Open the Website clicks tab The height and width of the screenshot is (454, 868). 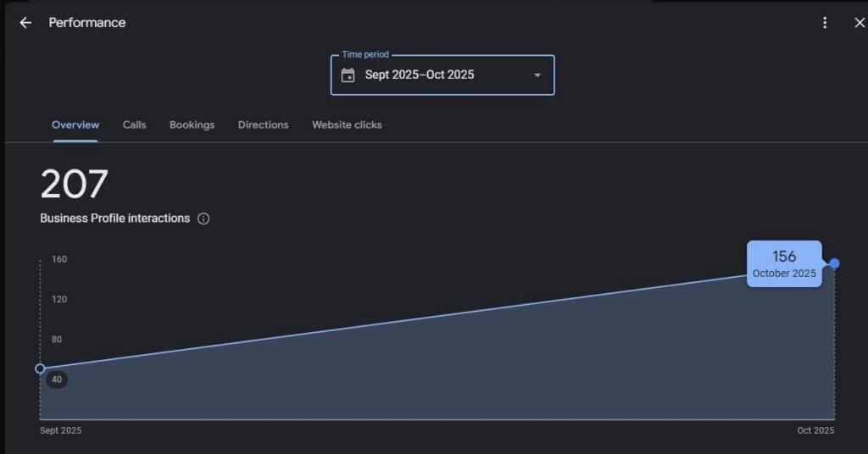[347, 125]
